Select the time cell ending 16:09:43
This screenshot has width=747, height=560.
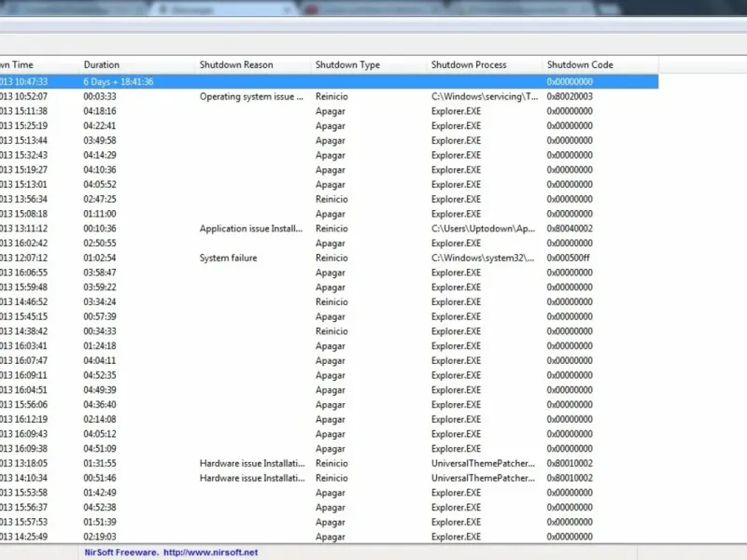click(24, 434)
